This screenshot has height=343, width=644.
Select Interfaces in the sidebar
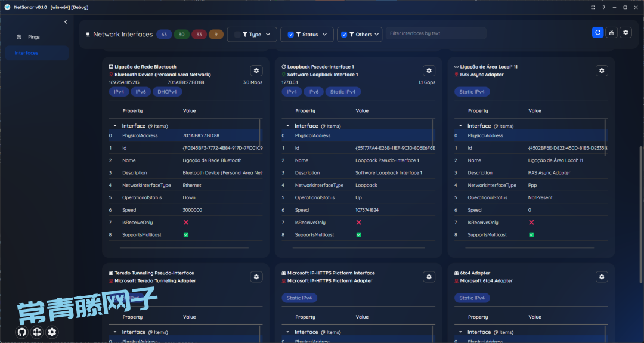(x=27, y=53)
